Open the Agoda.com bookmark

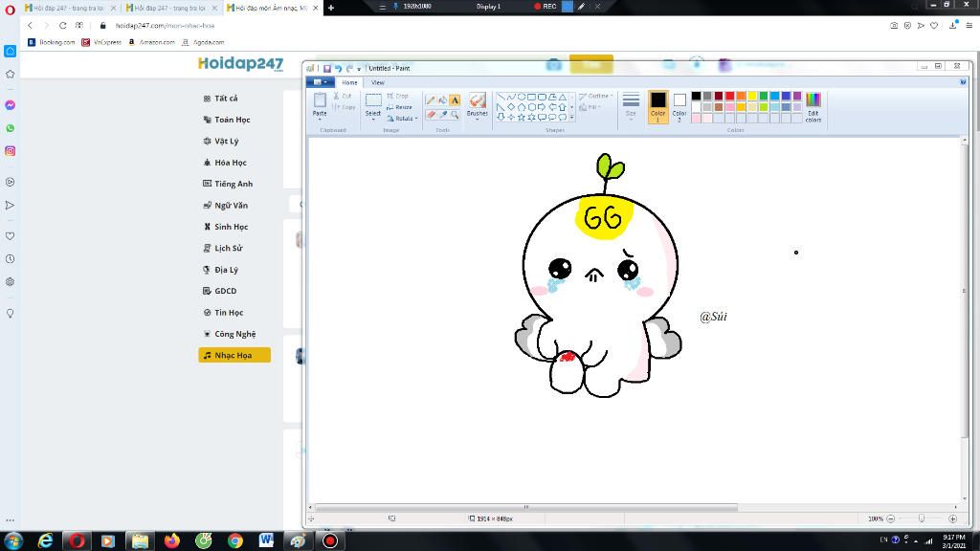(x=203, y=42)
